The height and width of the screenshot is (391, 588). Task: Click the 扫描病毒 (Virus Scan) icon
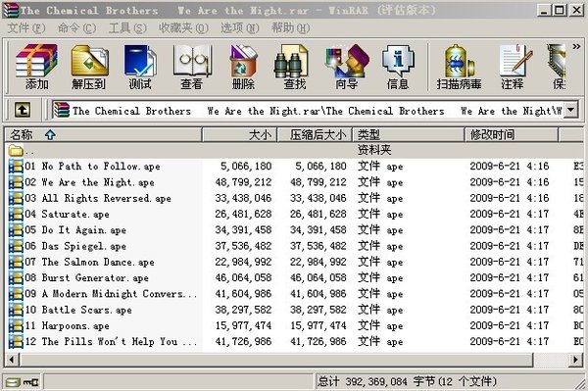[459, 67]
